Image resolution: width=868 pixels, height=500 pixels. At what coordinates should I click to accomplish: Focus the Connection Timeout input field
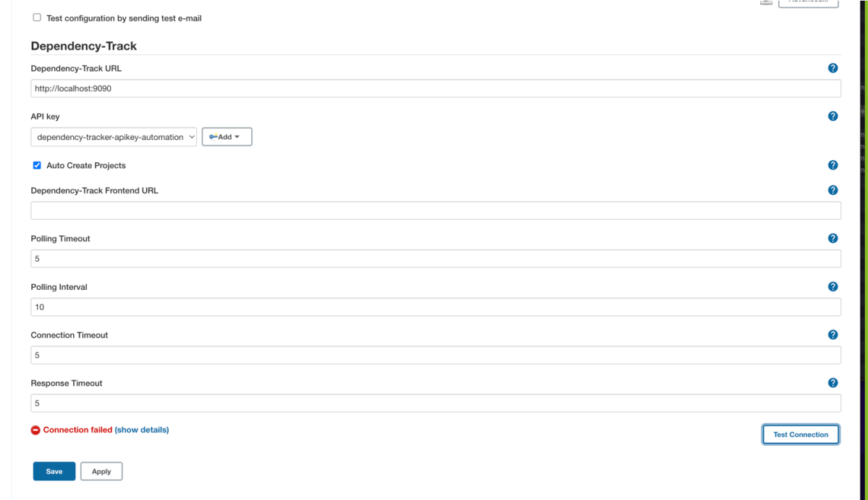(x=436, y=355)
